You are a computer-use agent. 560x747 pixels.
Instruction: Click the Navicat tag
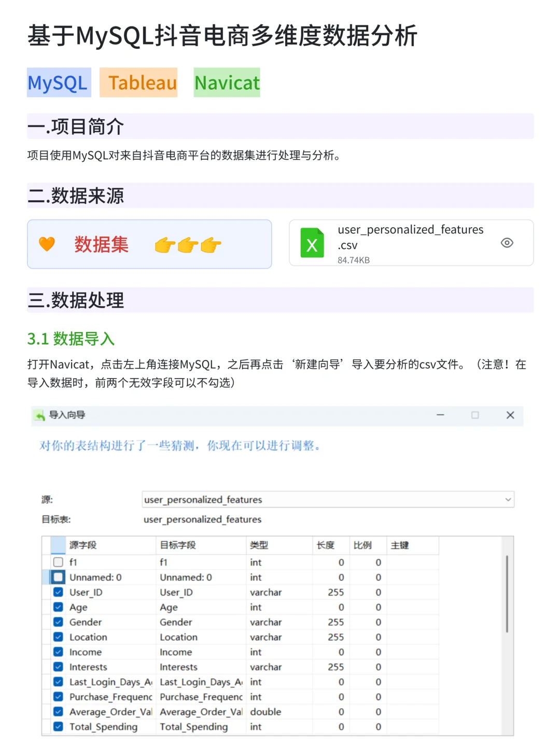click(x=227, y=82)
